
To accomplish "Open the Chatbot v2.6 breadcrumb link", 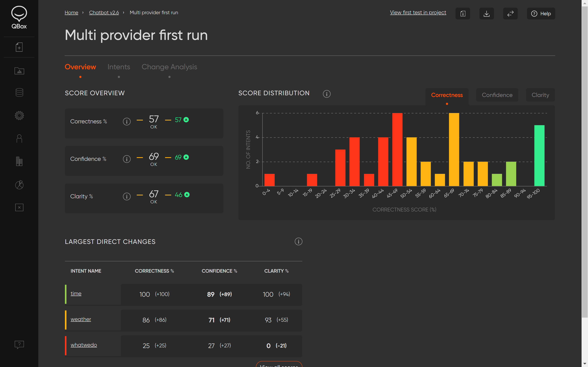I will 104,13.
